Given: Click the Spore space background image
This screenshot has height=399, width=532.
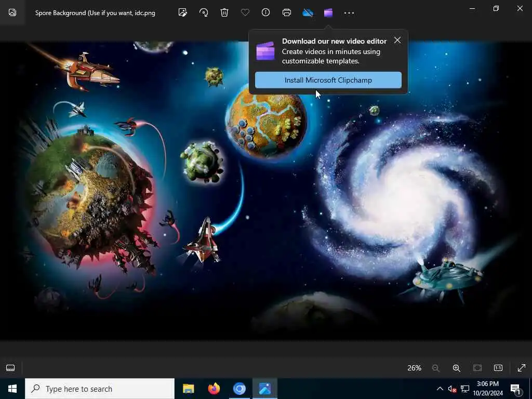Looking at the screenshot, I should coord(266,191).
